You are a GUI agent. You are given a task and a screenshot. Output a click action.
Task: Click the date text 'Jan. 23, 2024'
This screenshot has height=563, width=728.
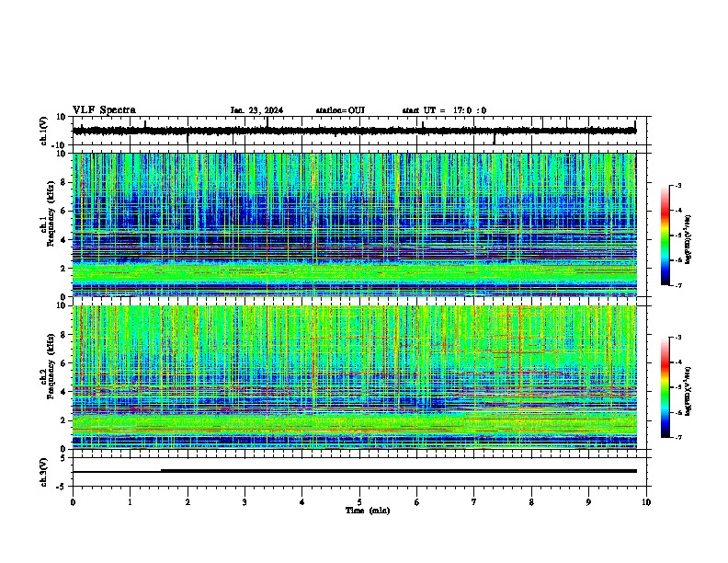click(256, 110)
